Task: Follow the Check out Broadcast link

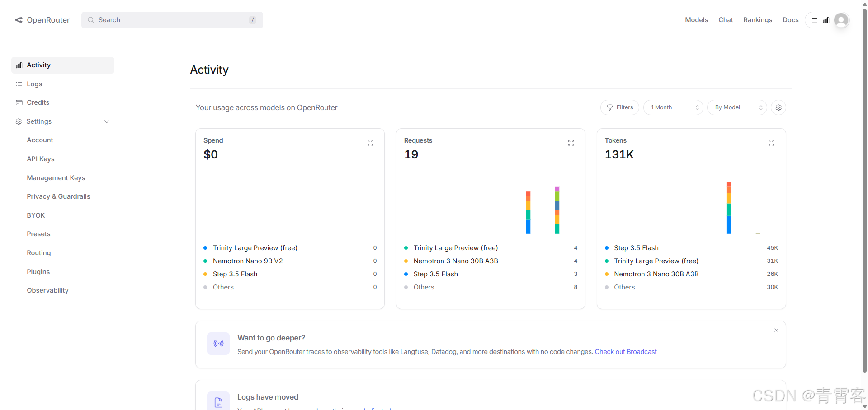Action: pyautogui.click(x=626, y=352)
